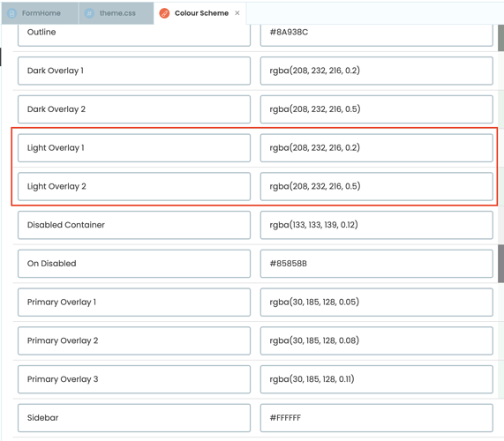Viewport: 504px width, 441px height.
Task: Click the Outline colour swatch strip
Action: (x=500, y=38)
